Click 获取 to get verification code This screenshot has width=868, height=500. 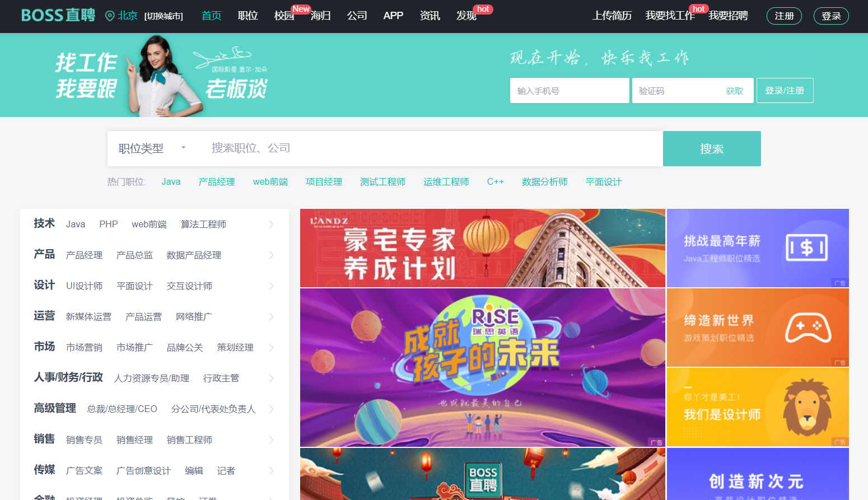pos(735,91)
